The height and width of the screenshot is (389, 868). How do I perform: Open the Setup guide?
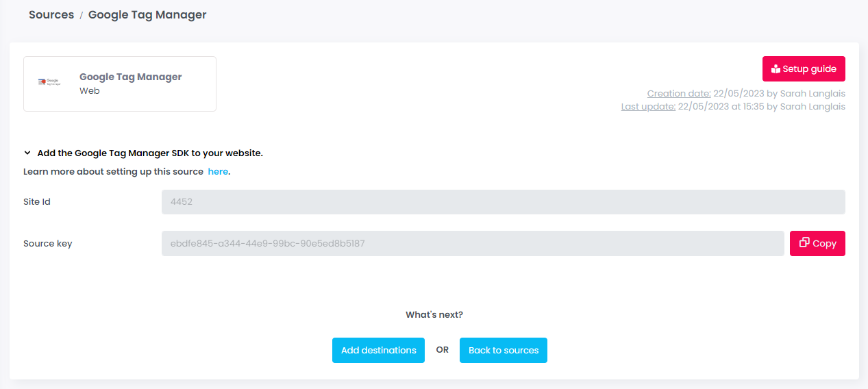click(804, 69)
